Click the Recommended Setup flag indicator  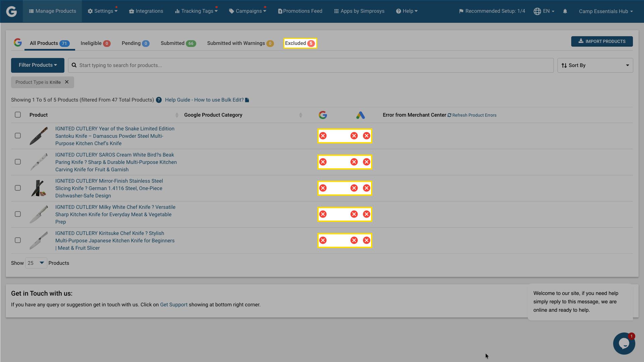tap(461, 11)
